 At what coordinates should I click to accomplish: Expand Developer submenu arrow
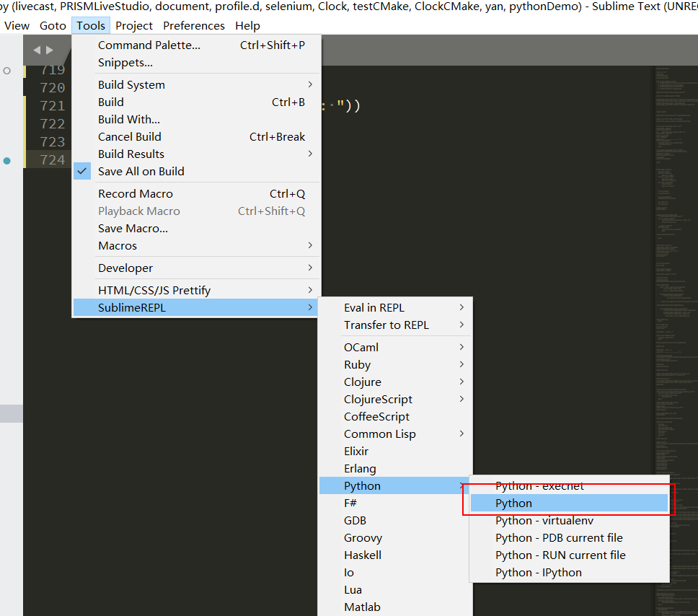tap(310, 268)
